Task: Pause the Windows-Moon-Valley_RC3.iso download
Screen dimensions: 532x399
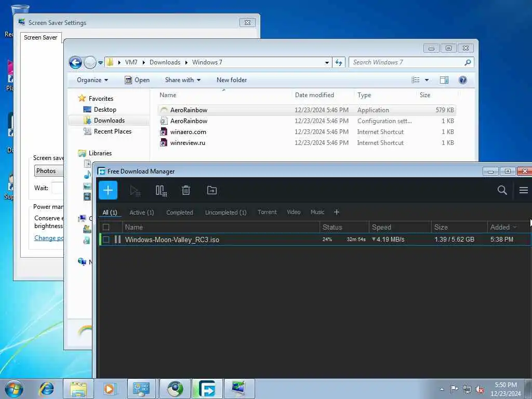Action: [x=117, y=240]
